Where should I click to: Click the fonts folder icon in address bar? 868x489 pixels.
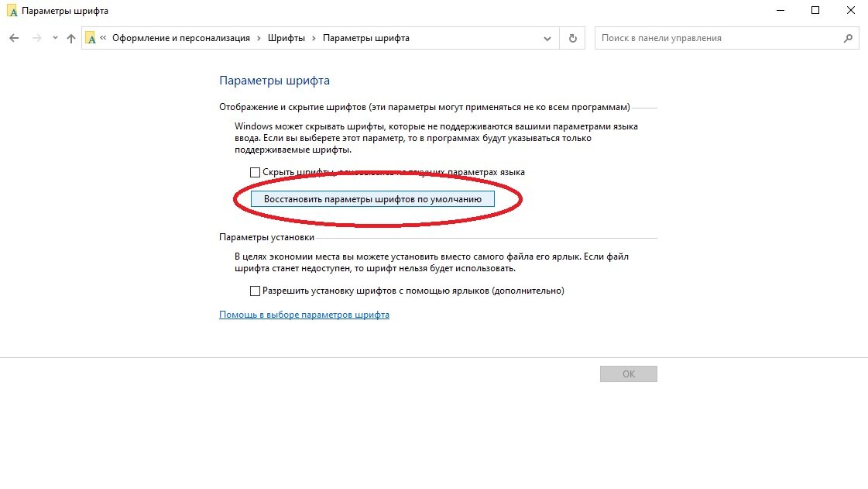click(x=91, y=38)
